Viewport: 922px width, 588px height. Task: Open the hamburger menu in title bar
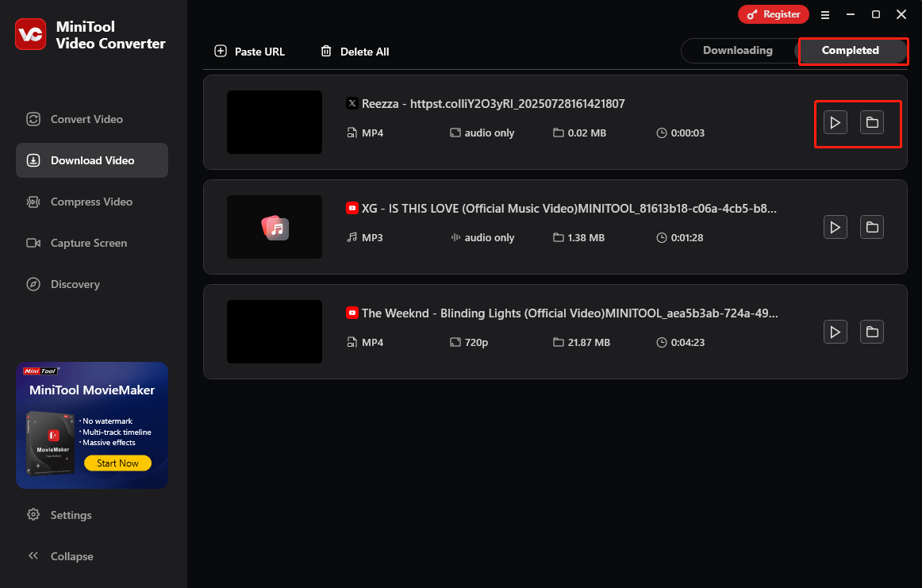pyautogui.click(x=825, y=15)
